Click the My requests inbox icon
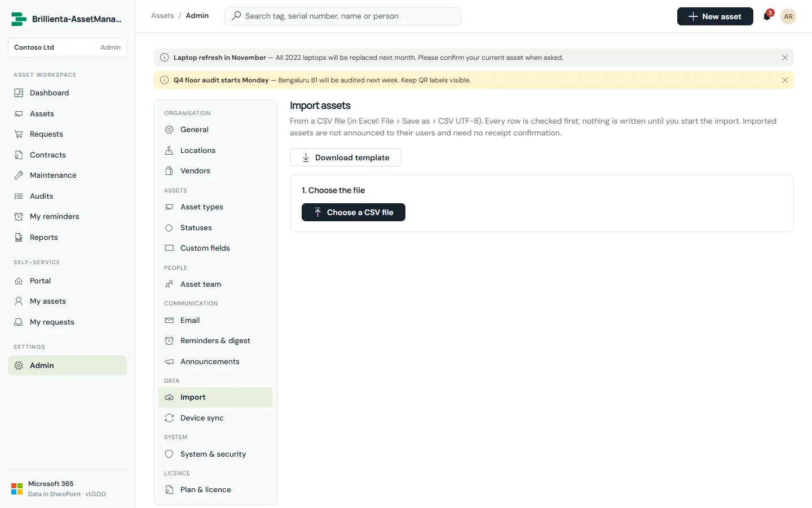This screenshot has width=812, height=508. tap(19, 322)
